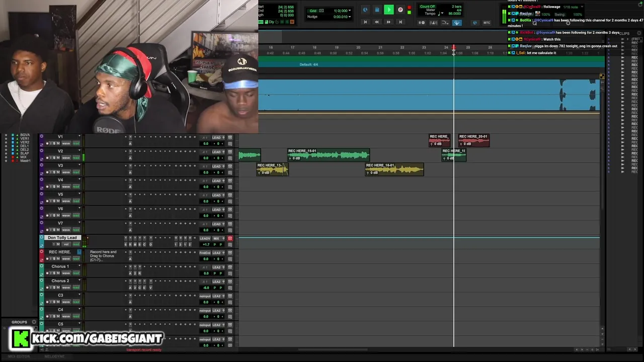Click Chorus 2 volume value -6.0
The height and width of the screenshot is (362, 644).
[x=206, y=288]
